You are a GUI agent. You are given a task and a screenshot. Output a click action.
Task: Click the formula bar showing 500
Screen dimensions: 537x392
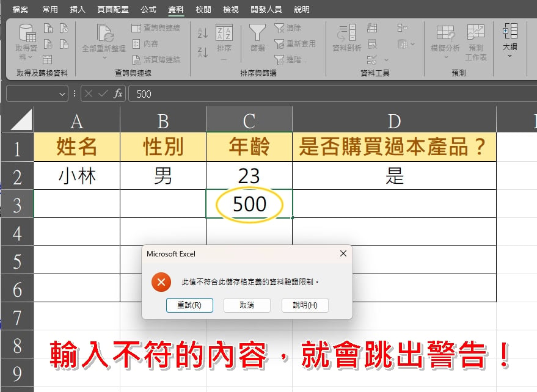point(332,94)
